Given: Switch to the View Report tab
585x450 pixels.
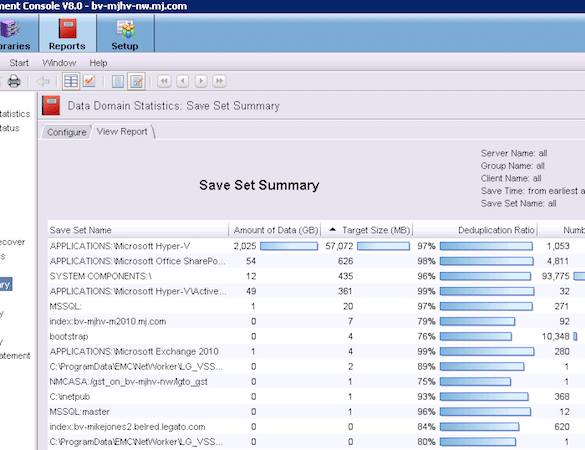Looking at the screenshot, I should tap(122, 131).
